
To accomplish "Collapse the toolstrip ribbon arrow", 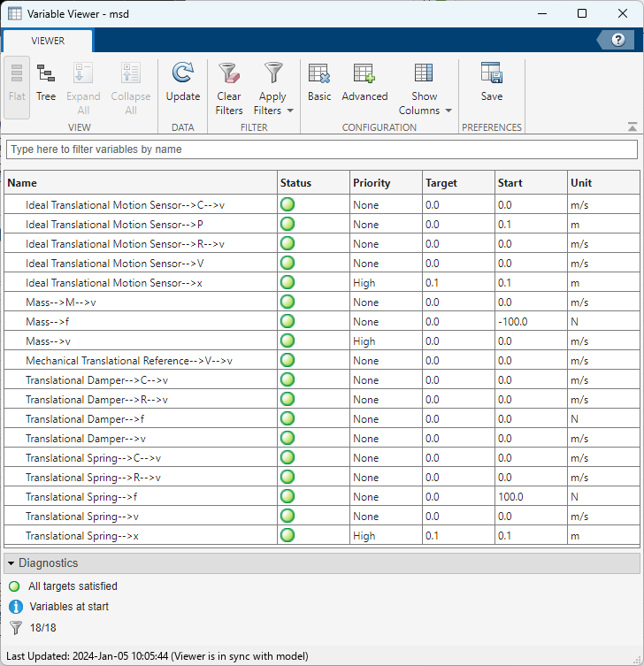I will (632, 127).
